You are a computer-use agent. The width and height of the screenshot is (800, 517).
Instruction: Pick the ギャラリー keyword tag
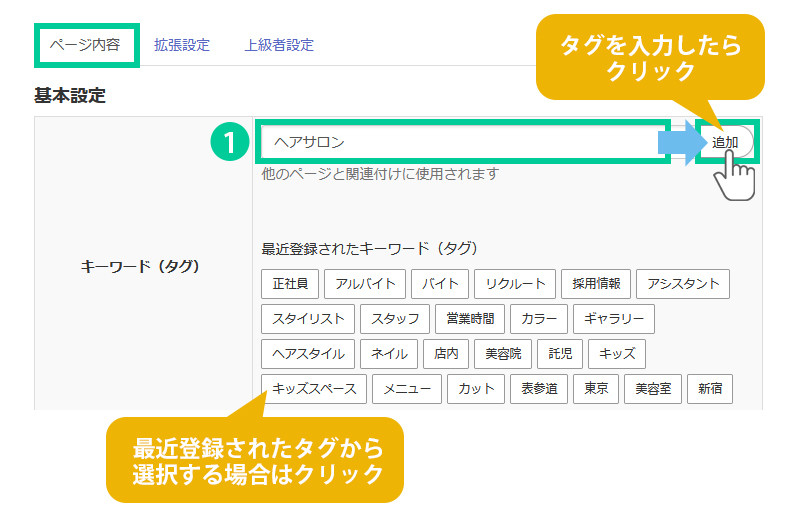[x=614, y=319]
